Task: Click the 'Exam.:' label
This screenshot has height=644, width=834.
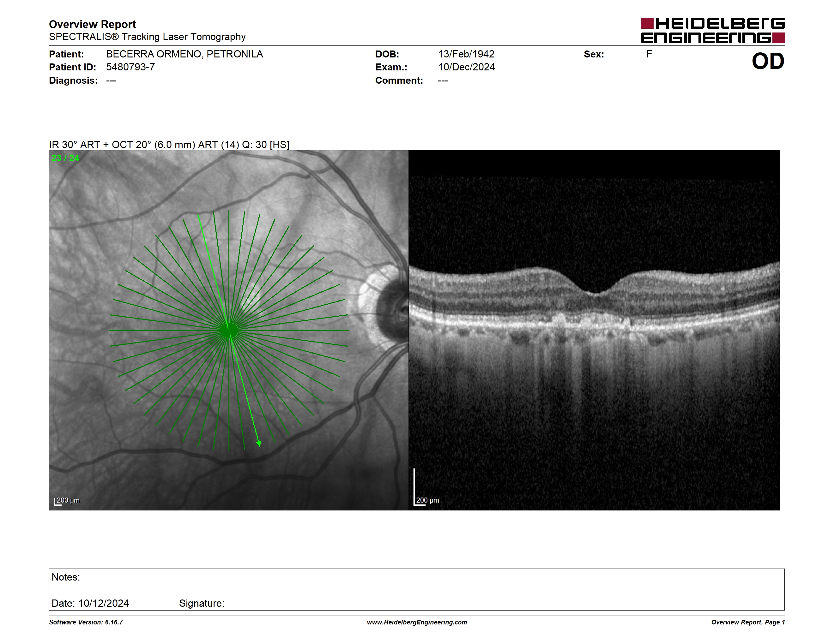Action: pyautogui.click(x=391, y=67)
